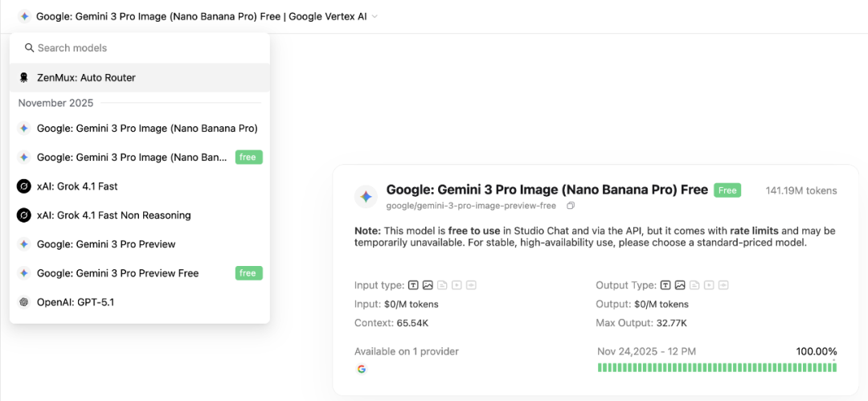The width and height of the screenshot is (868, 401).
Task: Click the November 2025 section header
Action: point(56,103)
